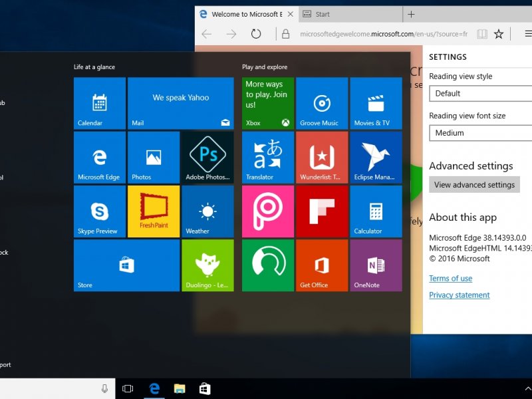Add page to favorites star icon
This screenshot has height=399, width=532.
click(498, 34)
